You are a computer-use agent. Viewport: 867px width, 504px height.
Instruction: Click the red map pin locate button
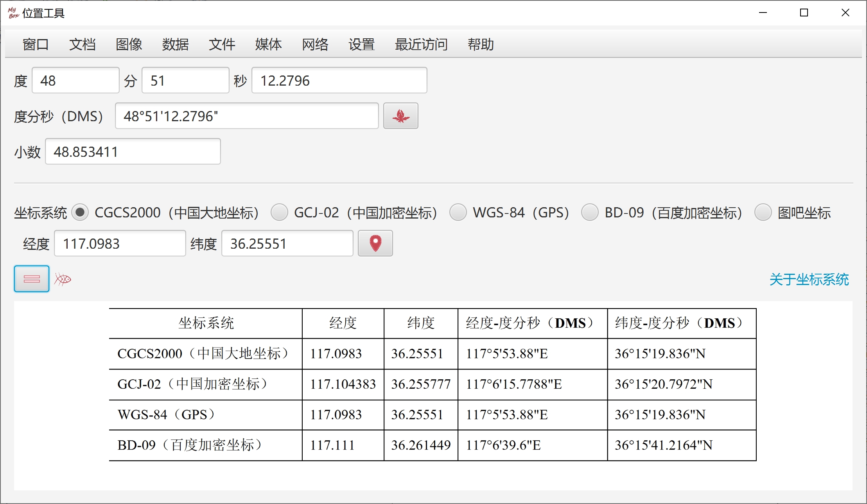pos(375,243)
